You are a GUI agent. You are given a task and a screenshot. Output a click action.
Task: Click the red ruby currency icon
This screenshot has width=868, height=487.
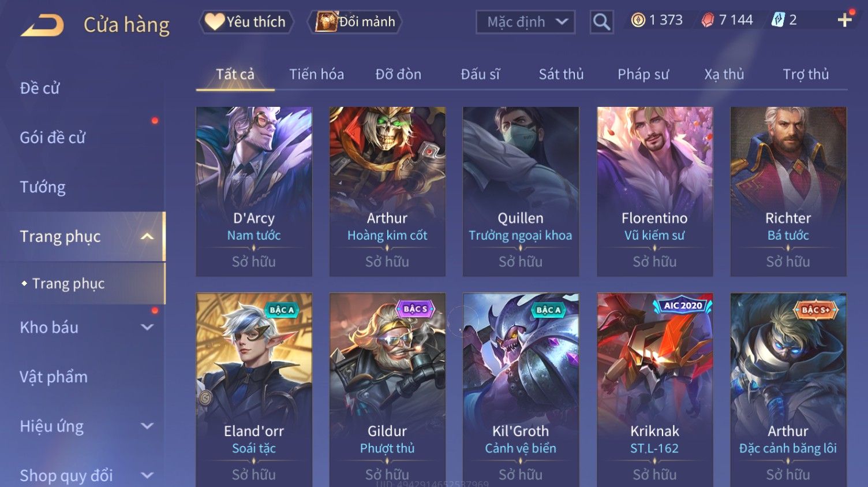[708, 20]
